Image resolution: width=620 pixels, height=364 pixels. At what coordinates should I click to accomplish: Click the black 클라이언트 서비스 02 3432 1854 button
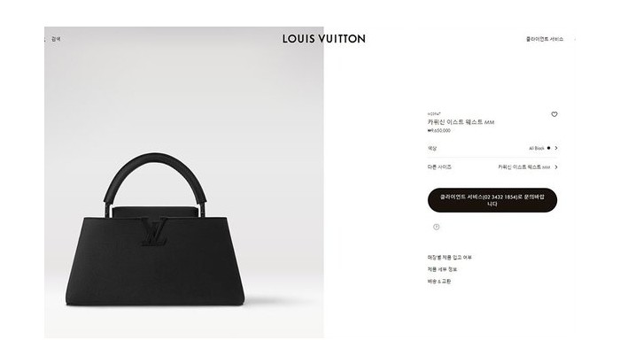(492, 200)
